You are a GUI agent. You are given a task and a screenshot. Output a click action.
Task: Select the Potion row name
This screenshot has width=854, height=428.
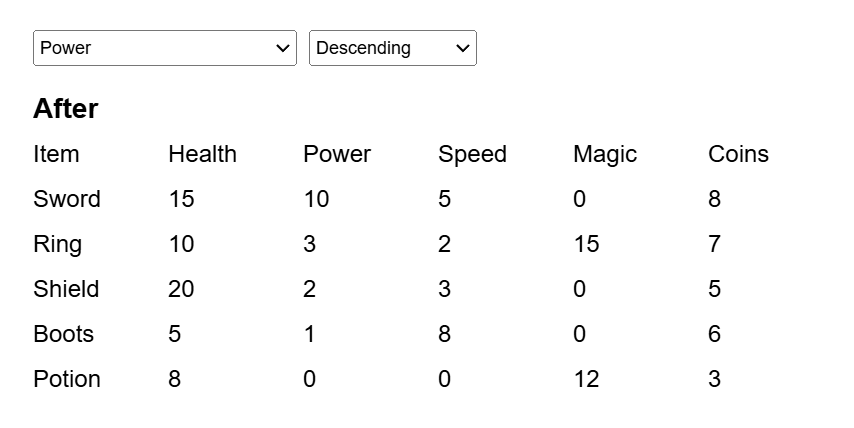[x=67, y=379]
